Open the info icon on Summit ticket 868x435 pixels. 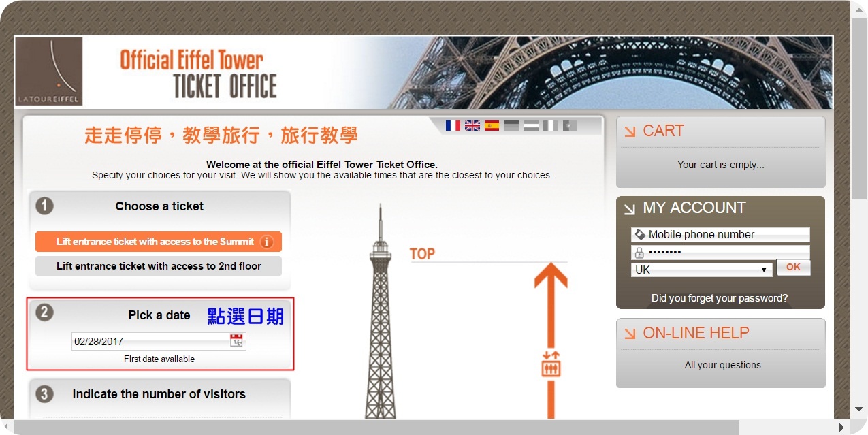click(267, 242)
